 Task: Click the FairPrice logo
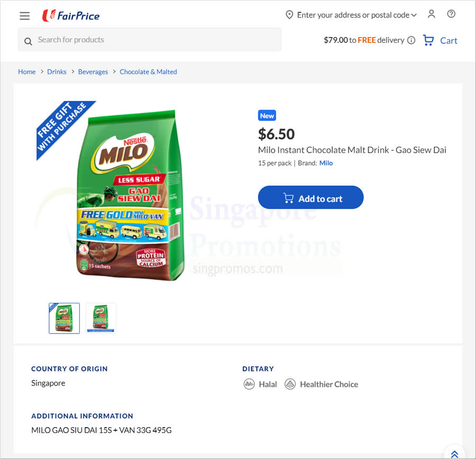tap(71, 15)
